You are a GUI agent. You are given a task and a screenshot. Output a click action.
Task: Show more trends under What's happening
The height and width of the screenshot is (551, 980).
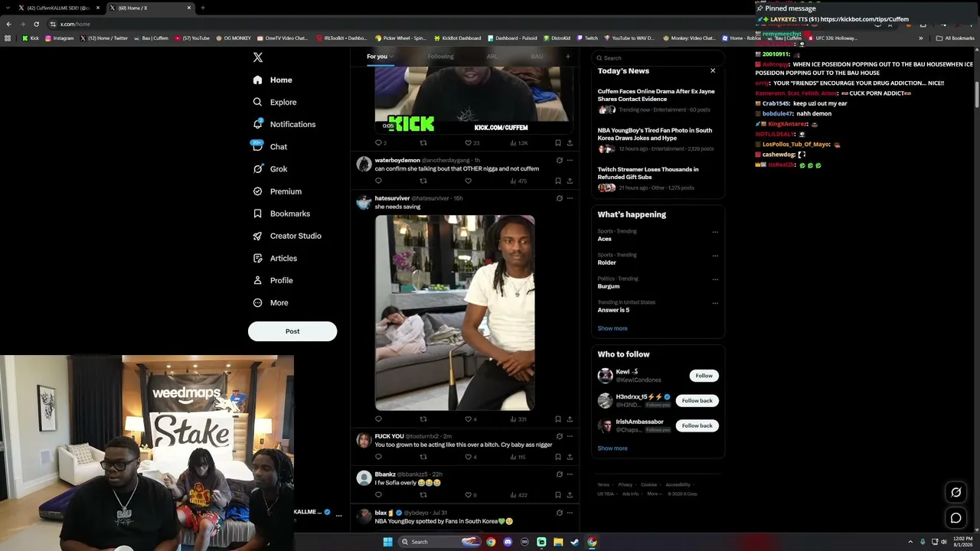tap(612, 328)
